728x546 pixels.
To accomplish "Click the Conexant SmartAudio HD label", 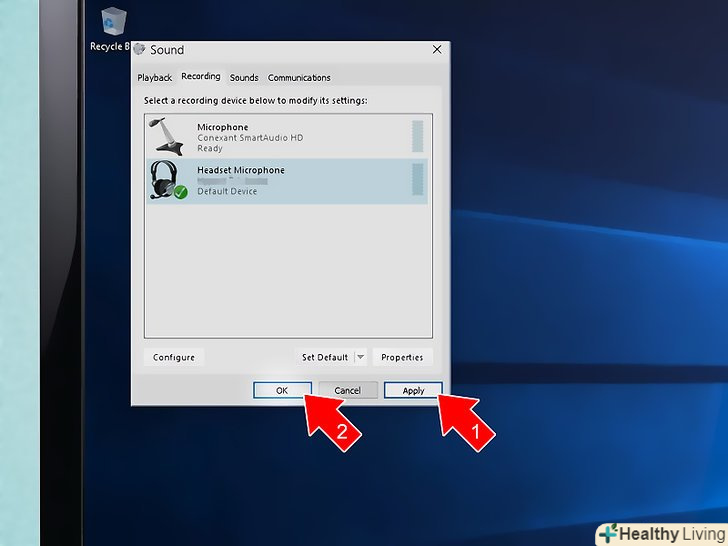I will (x=250, y=138).
